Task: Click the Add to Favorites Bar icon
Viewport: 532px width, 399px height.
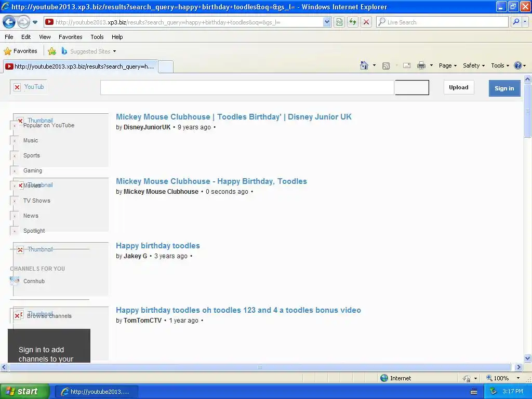Action: pos(52,51)
